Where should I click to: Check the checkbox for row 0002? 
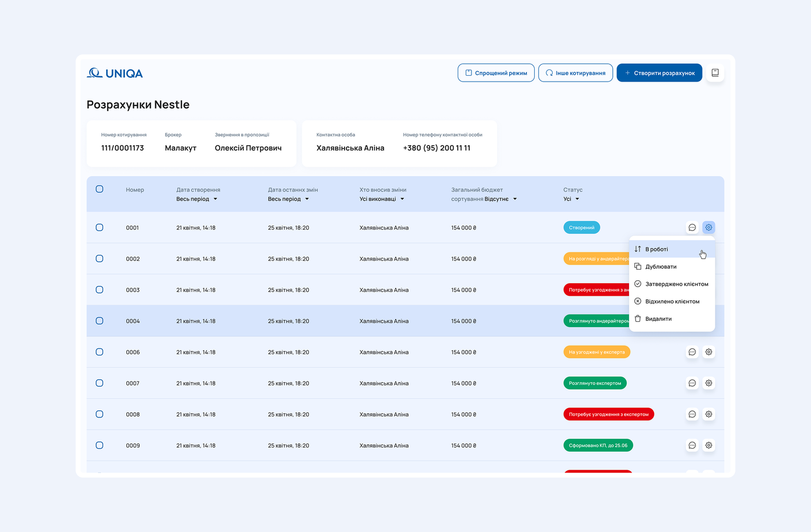[x=100, y=259]
